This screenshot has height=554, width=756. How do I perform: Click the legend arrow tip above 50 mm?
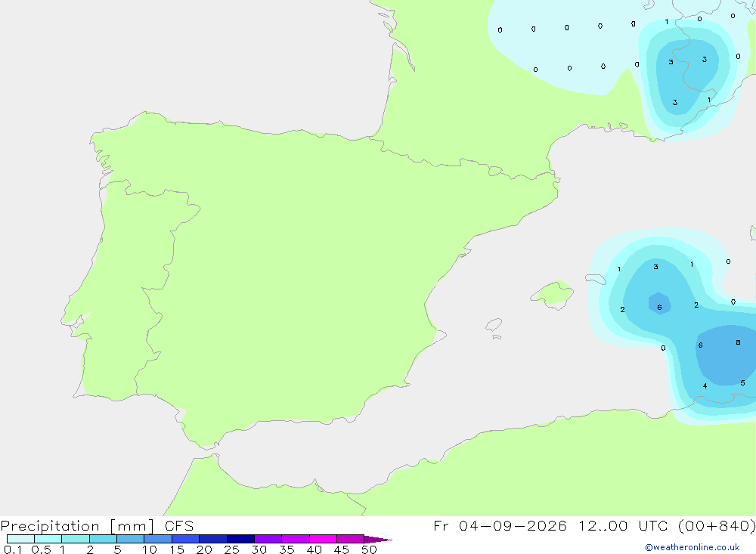[377, 540]
